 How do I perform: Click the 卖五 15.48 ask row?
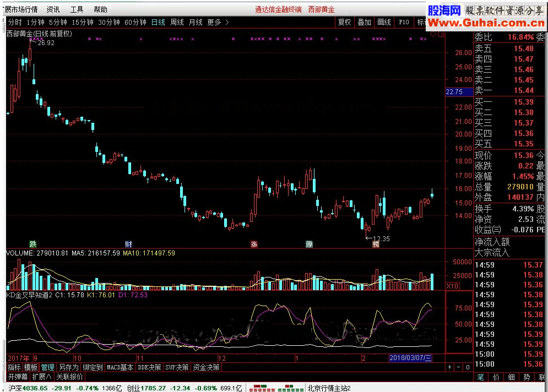point(509,48)
